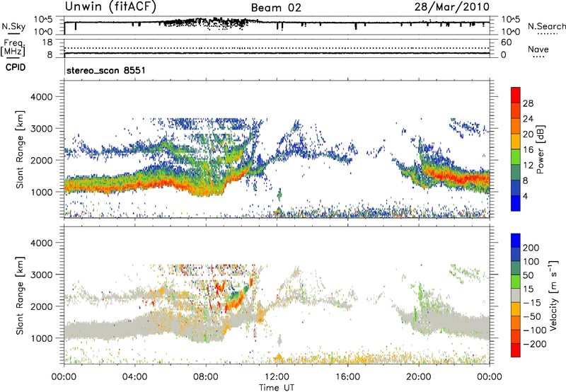Screen dimensions: 566x392
Task: Click the "3000" range tick in the velocity panel
Action: [x=42, y=275]
